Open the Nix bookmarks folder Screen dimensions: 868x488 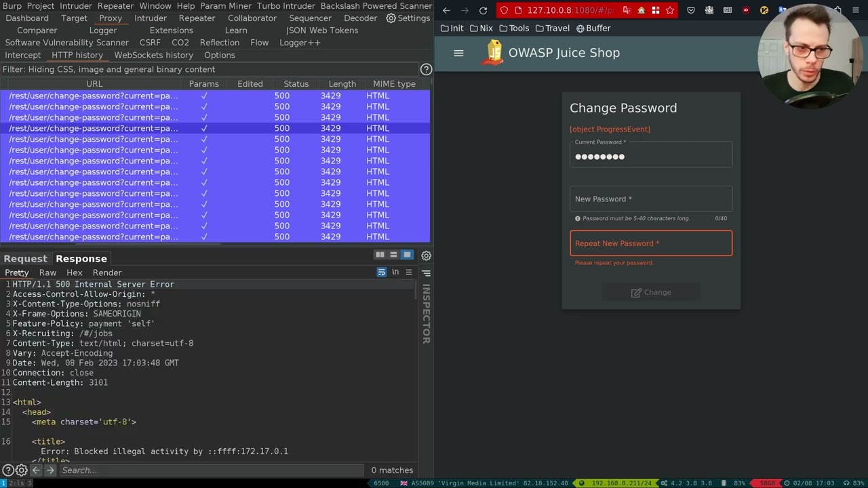[481, 28]
